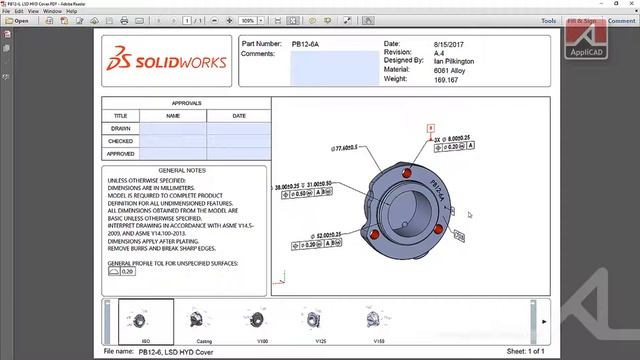Open the Window menu

click(52, 11)
